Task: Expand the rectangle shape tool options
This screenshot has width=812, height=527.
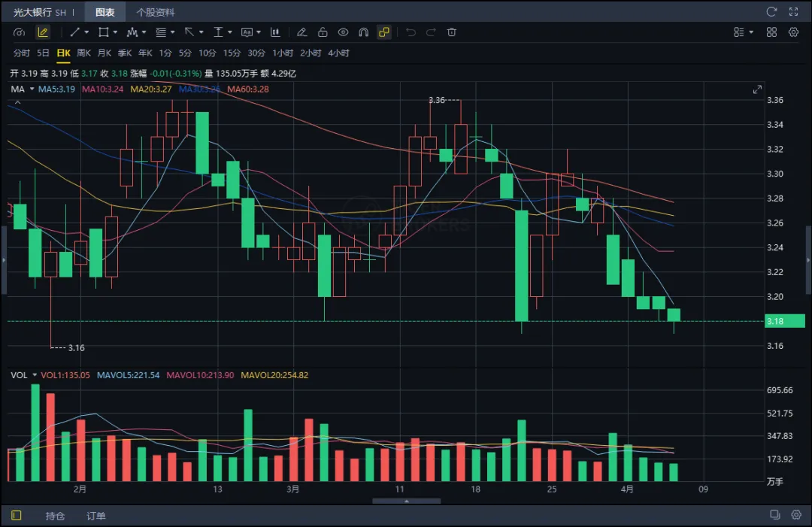Action: (115, 32)
